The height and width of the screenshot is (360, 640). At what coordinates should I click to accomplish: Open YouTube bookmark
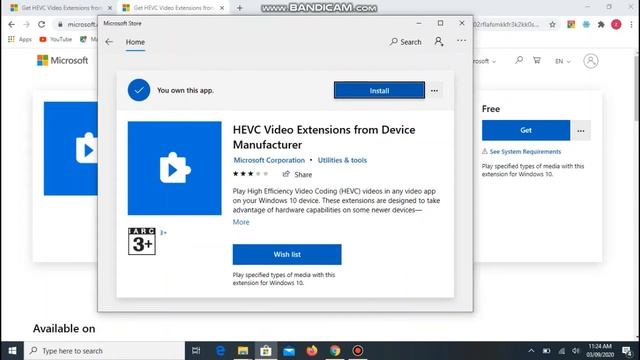click(x=56, y=39)
